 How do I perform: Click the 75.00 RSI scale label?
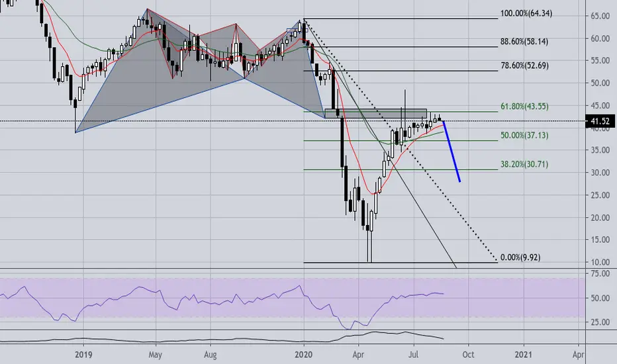600,273
